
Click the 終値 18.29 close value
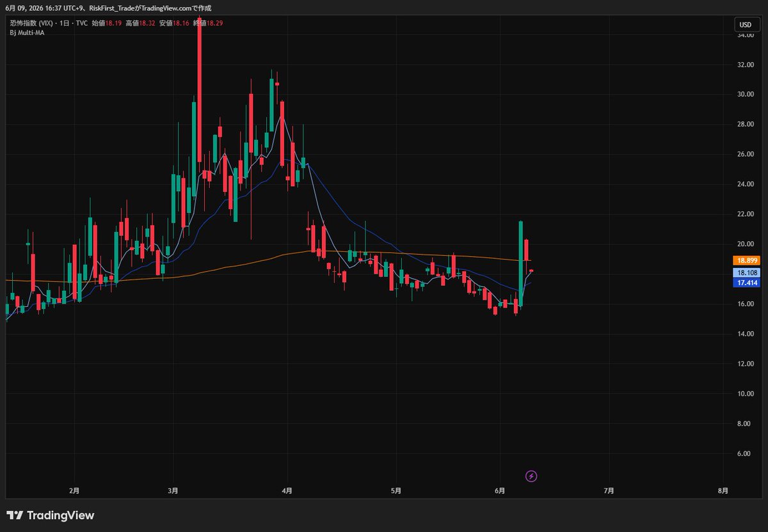(208, 23)
